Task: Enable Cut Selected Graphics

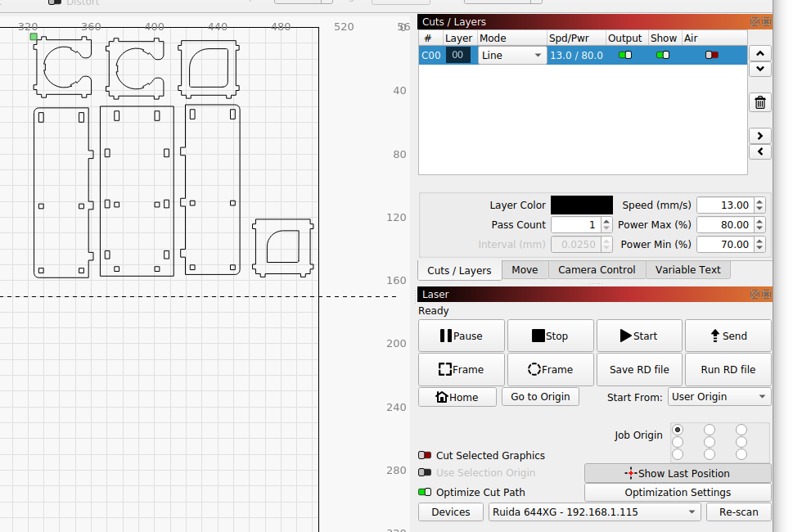Action: click(x=425, y=456)
